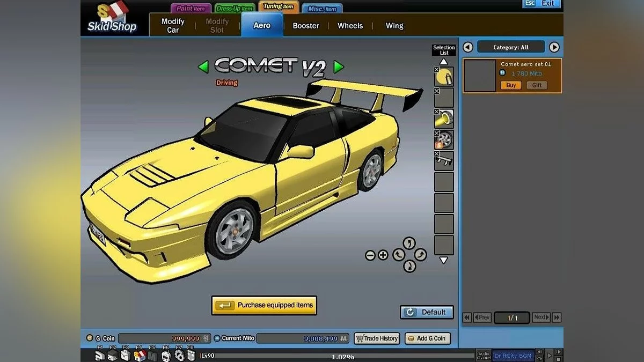
Task: Jump to last page of item list
Action: [557, 317]
